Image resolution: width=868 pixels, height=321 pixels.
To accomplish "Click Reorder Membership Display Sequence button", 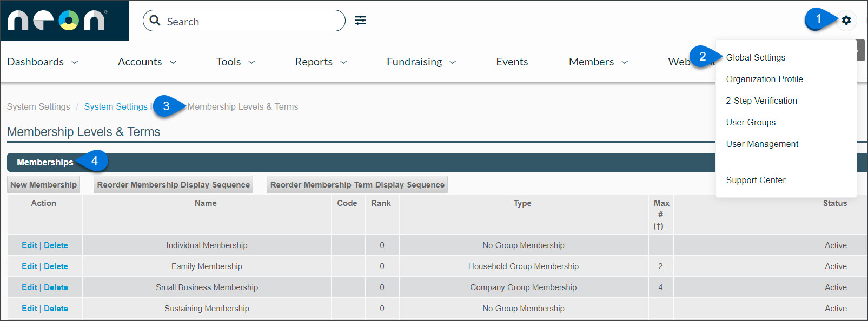I will point(173,184).
